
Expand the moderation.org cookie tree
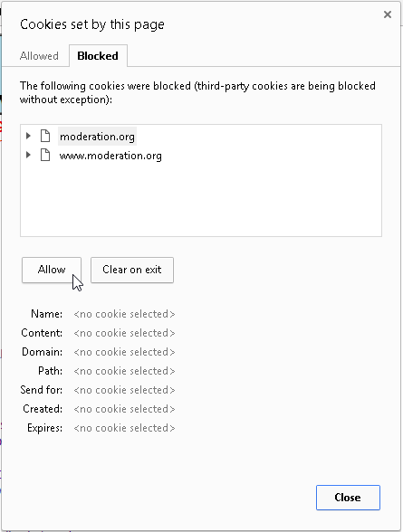28,136
